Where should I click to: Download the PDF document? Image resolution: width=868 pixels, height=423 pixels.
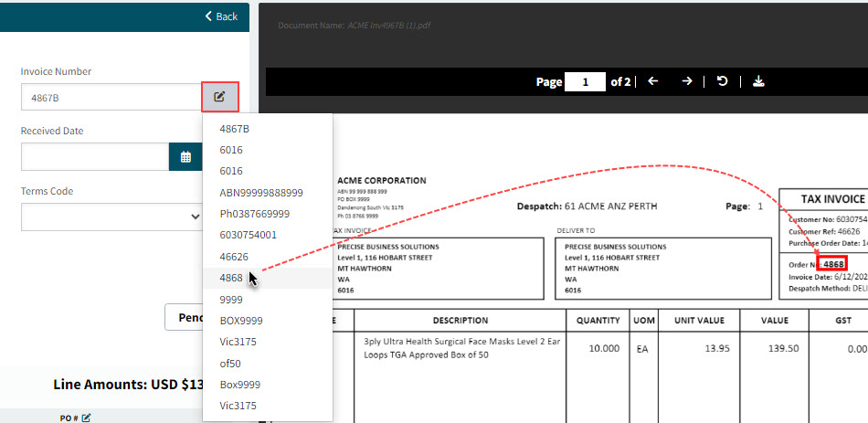(x=758, y=81)
